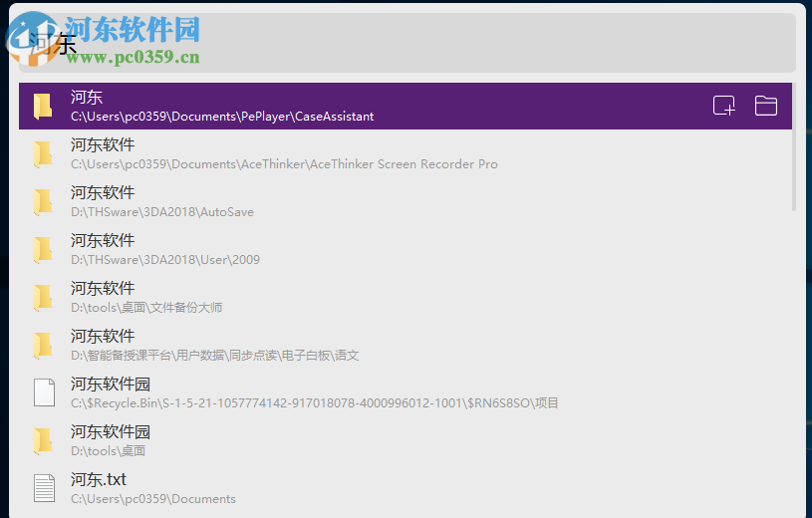Click the folder icon of the 文件备份大师 result

click(43, 298)
